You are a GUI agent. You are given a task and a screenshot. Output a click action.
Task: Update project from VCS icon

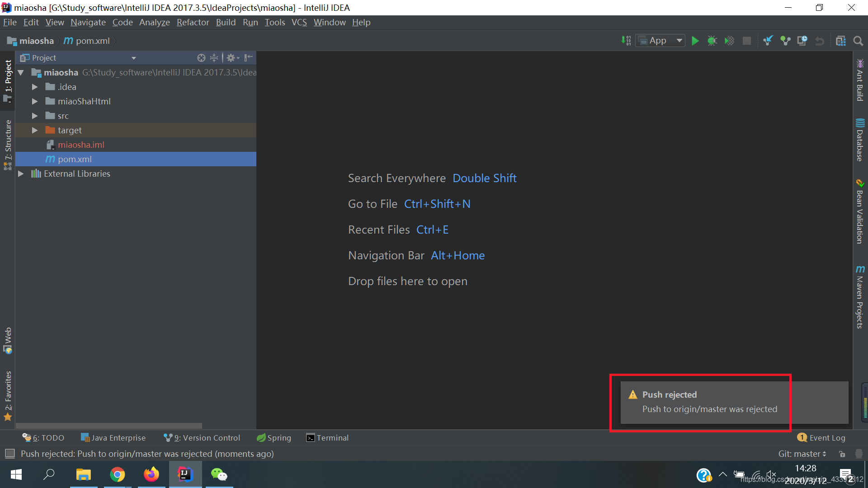(x=768, y=41)
